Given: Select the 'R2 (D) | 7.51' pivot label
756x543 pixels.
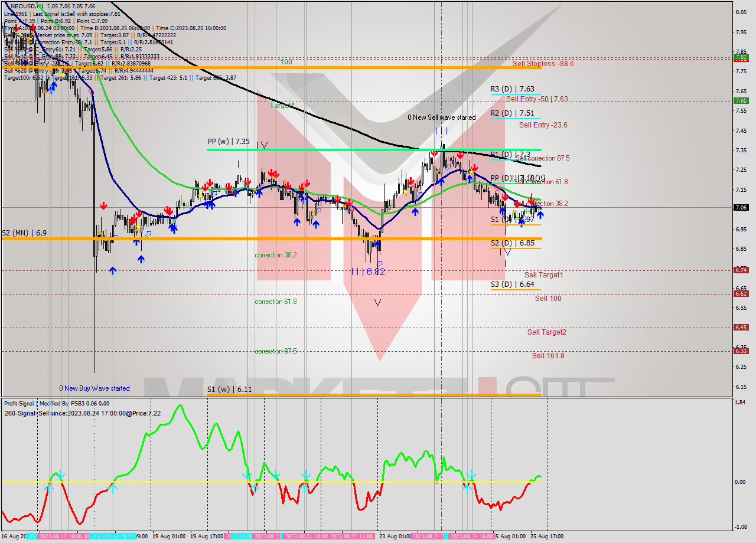Looking at the screenshot, I should 513,113.
